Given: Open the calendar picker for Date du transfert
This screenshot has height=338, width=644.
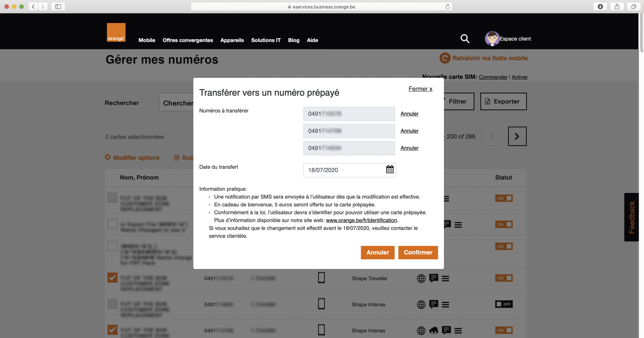Looking at the screenshot, I should pos(390,170).
